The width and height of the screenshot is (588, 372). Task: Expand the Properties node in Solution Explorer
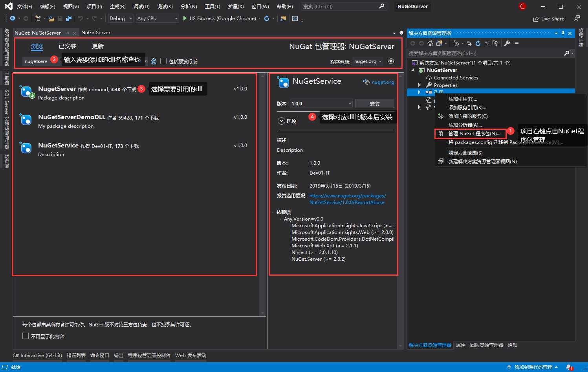click(x=419, y=85)
